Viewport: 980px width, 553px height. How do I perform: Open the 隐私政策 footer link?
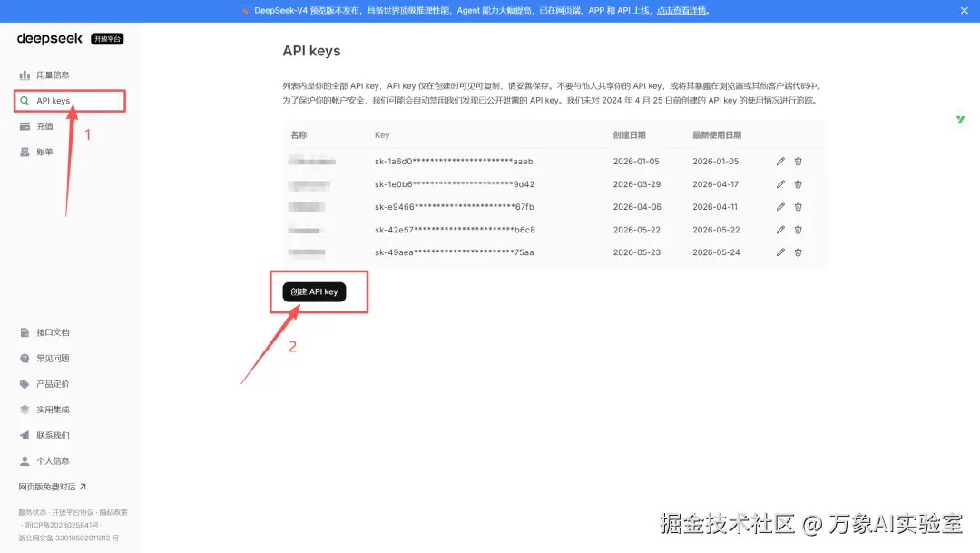[113, 512]
